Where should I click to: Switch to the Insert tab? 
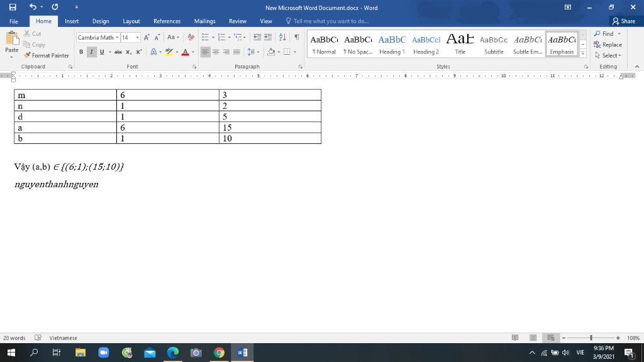[72, 21]
